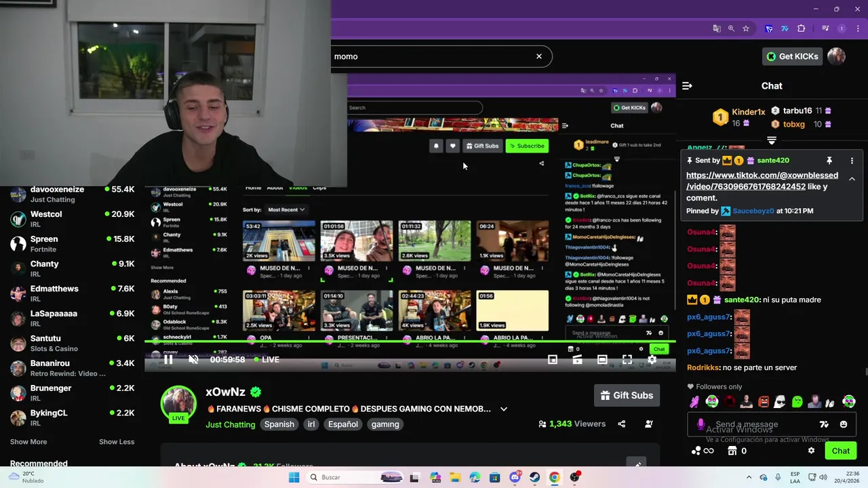Open Microsoft Store from taskbar
This screenshot has width=868, height=488.
[494, 477]
